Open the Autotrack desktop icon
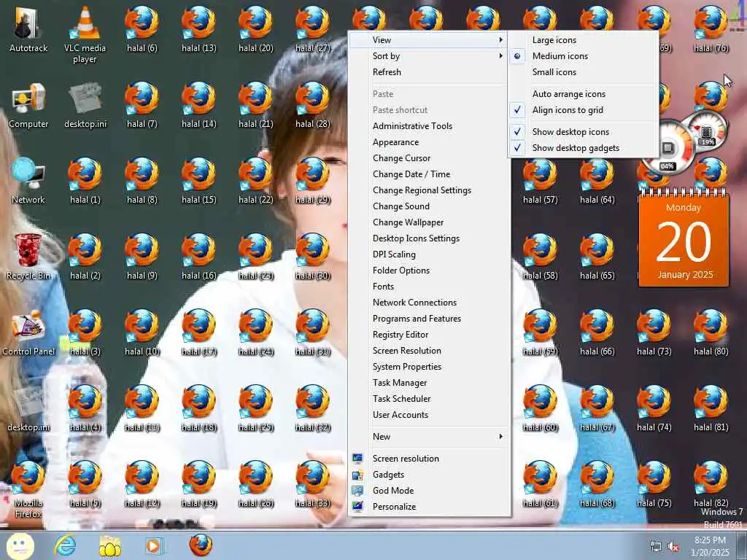747x560 pixels. click(28, 29)
